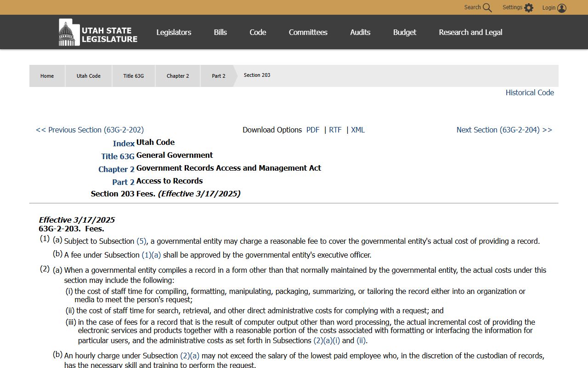Open the Chapter 2 heading link
Image resolution: width=588 pixels, height=368 pixels.
[116, 169]
